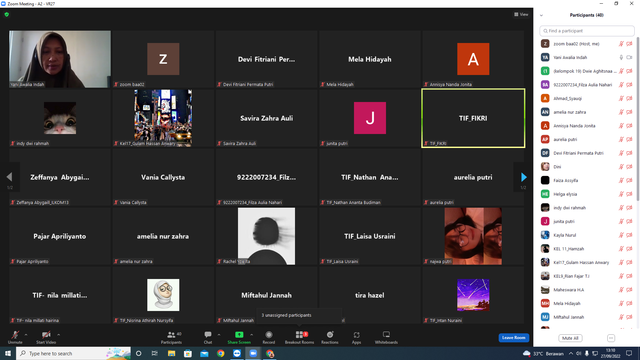Image resolution: width=640 pixels, height=360 pixels.
Task: Expand chat options arrow next to Chat
Action: tap(219, 335)
